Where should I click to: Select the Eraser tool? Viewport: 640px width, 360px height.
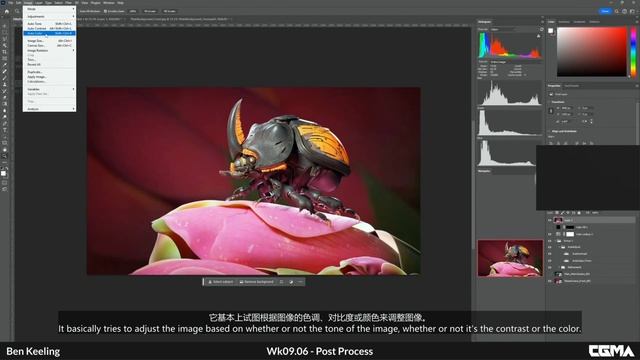pos(4,97)
